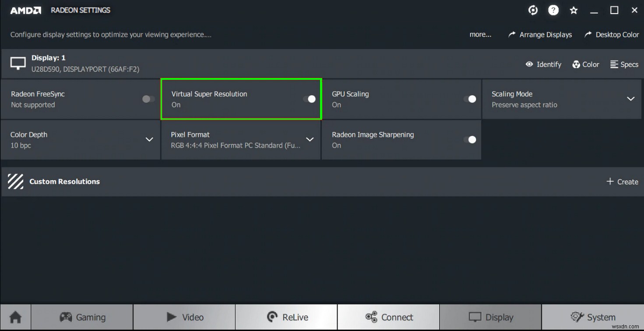Open the more... menu
The height and width of the screenshot is (331, 644).
pos(480,34)
